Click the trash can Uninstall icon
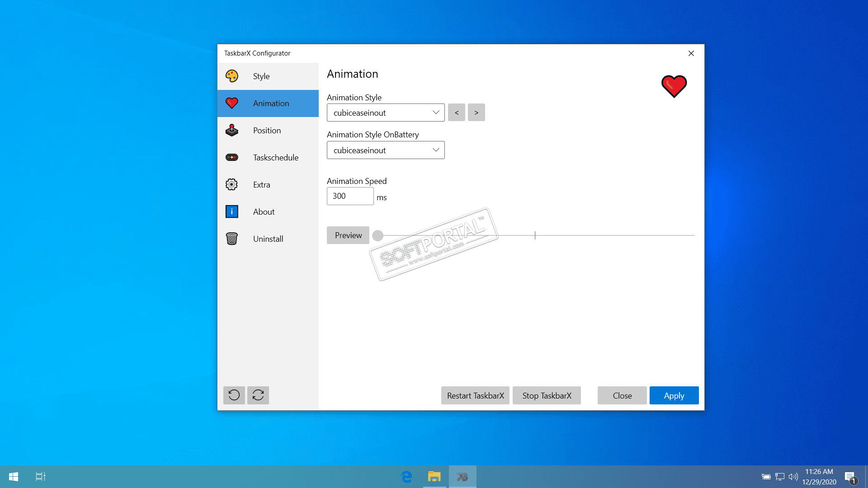The image size is (868, 488). 232,239
